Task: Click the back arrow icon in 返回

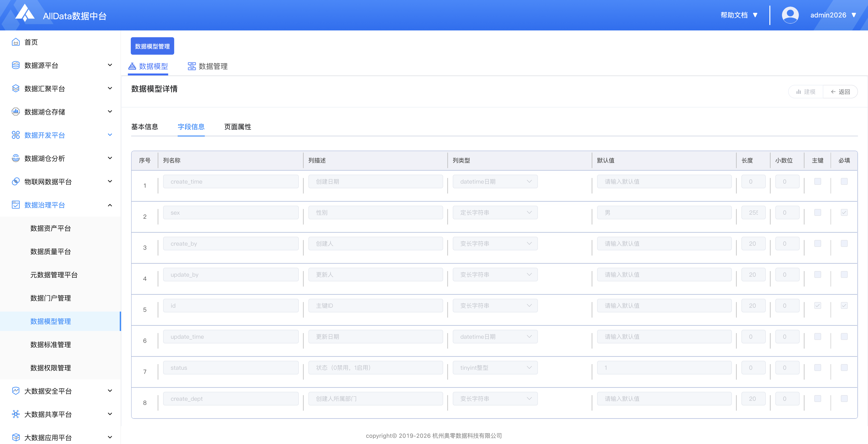Action: [x=833, y=92]
